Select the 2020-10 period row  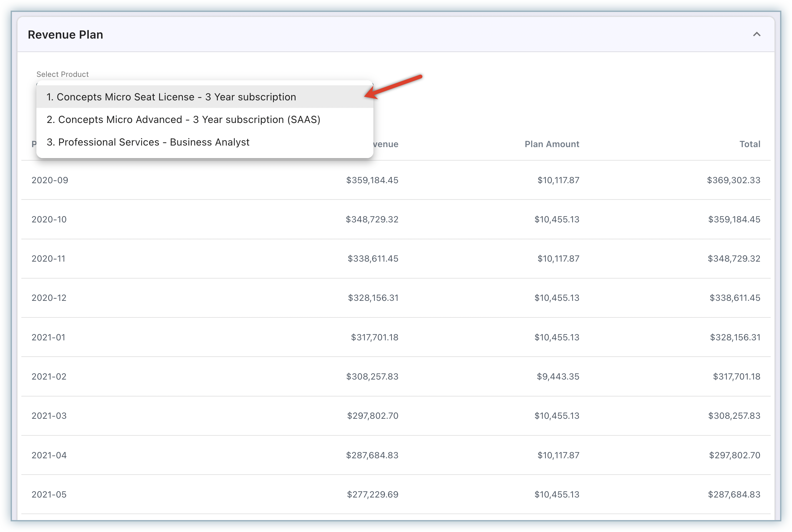(x=49, y=220)
